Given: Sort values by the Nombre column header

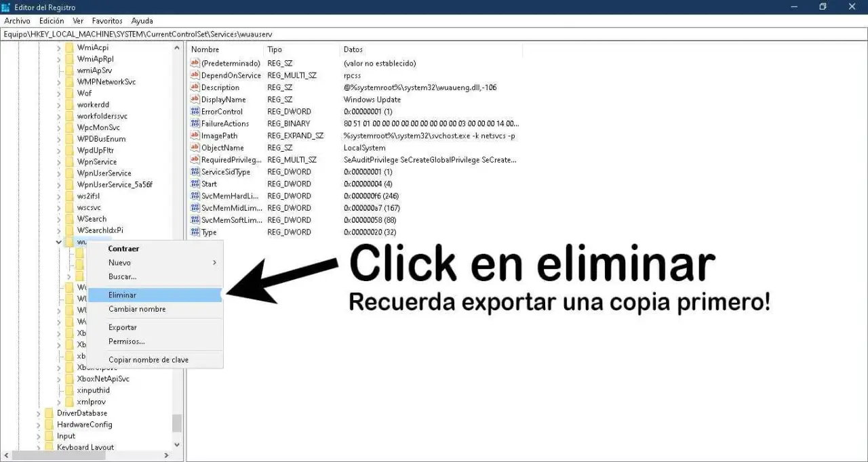Looking at the screenshot, I should [x=225, y=49].
